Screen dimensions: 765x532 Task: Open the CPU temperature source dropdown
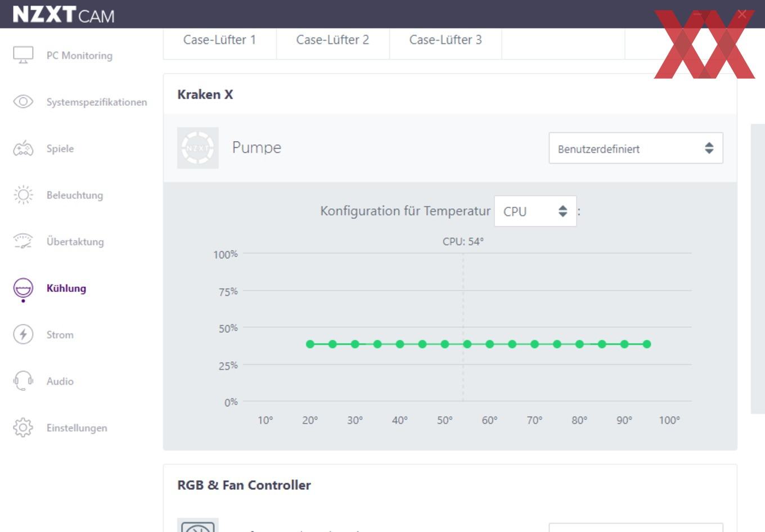(x=535, y=211)
